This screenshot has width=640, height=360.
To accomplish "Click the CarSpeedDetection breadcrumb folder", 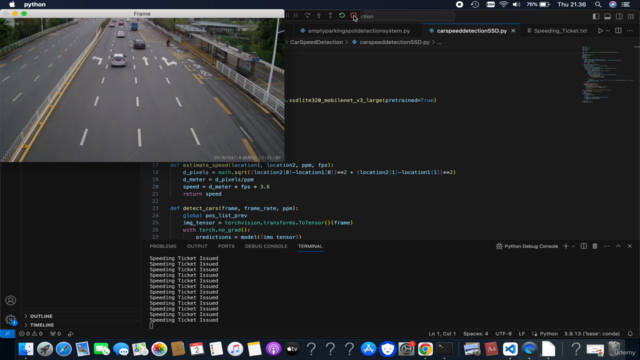I will tap(316, 42).
